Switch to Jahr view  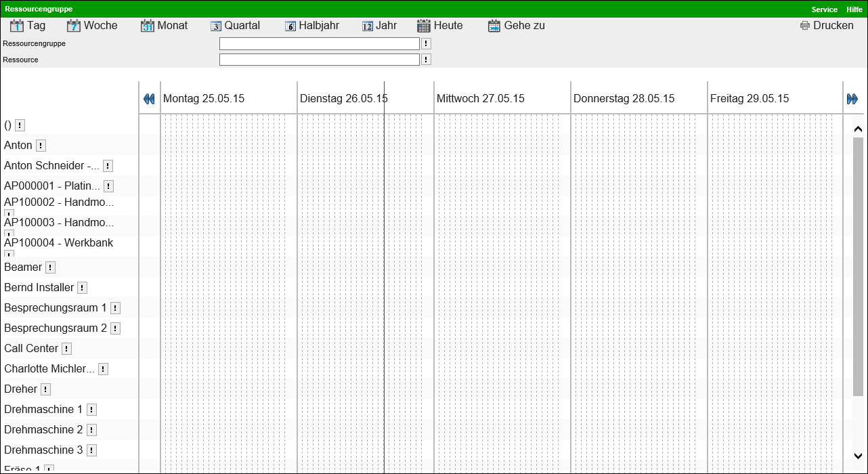click(387, 26)
